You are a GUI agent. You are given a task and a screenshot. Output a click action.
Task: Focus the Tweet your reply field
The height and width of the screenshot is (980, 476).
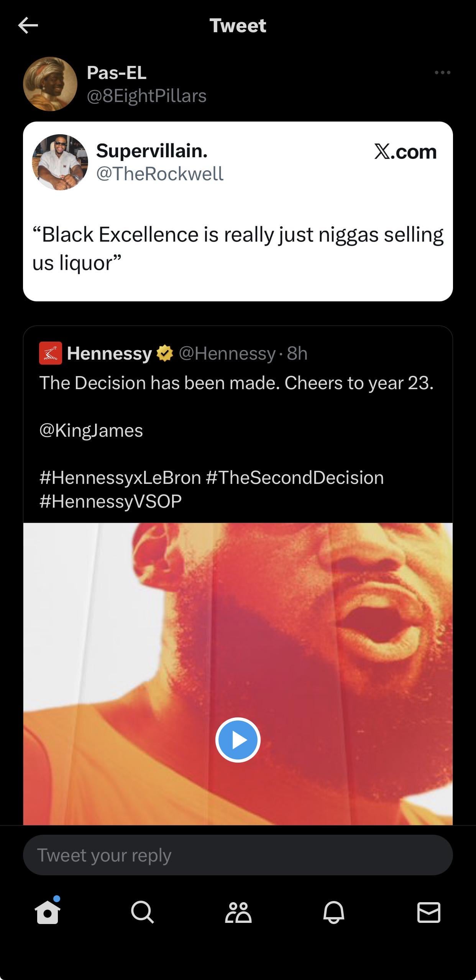click(238, 855)
